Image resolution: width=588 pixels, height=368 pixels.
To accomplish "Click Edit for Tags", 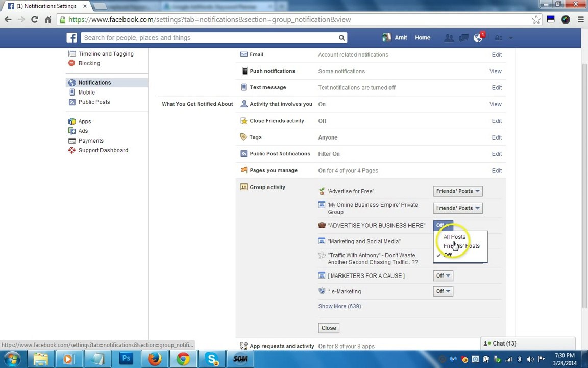I will coord(497,137).
